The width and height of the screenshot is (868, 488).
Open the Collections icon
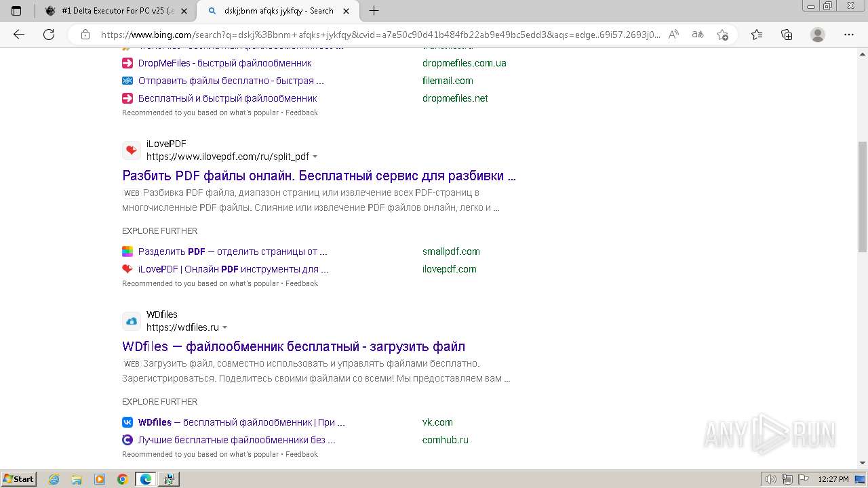point(787,35)
